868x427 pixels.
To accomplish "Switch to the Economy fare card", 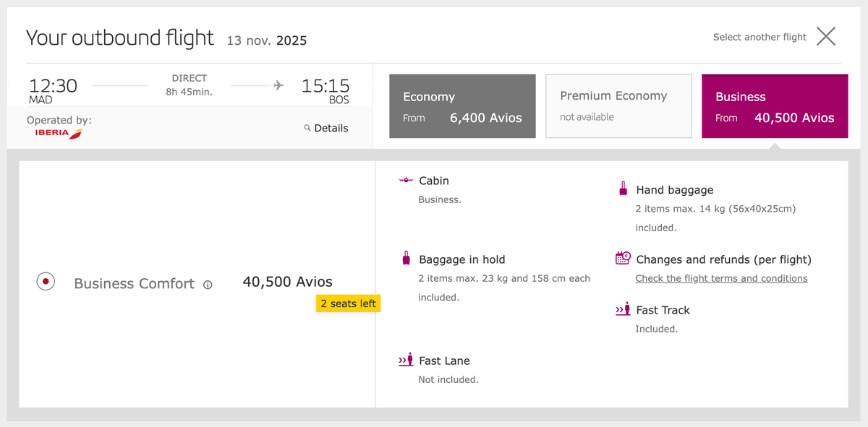I will 462,105.
